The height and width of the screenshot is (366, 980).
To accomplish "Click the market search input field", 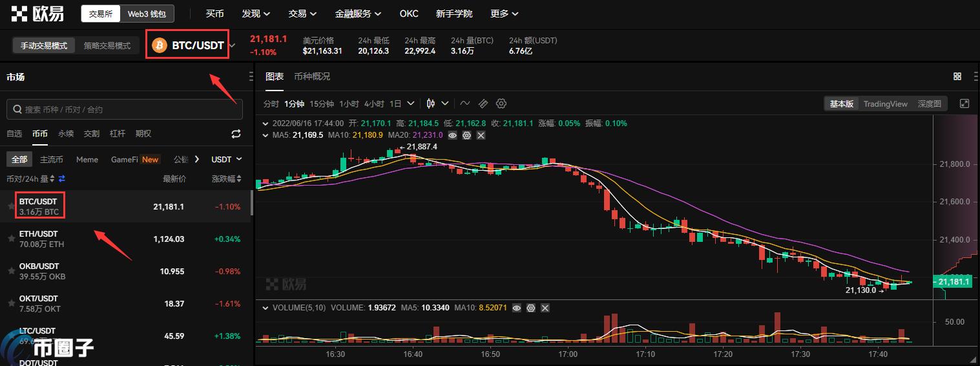I will [x=125, y=110].
